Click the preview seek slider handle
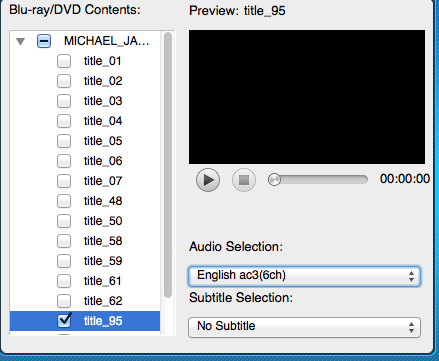The width and height of the screenshot is (439, 361). [274, 180]
